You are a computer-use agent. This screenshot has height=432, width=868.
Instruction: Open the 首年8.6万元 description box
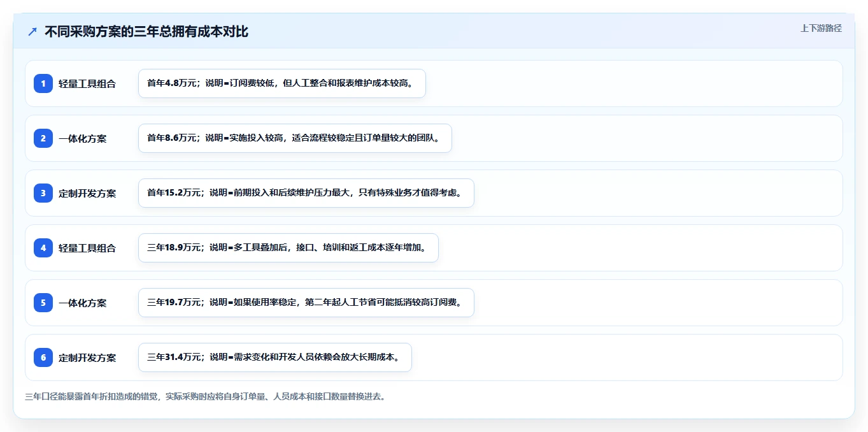(295, 138)
